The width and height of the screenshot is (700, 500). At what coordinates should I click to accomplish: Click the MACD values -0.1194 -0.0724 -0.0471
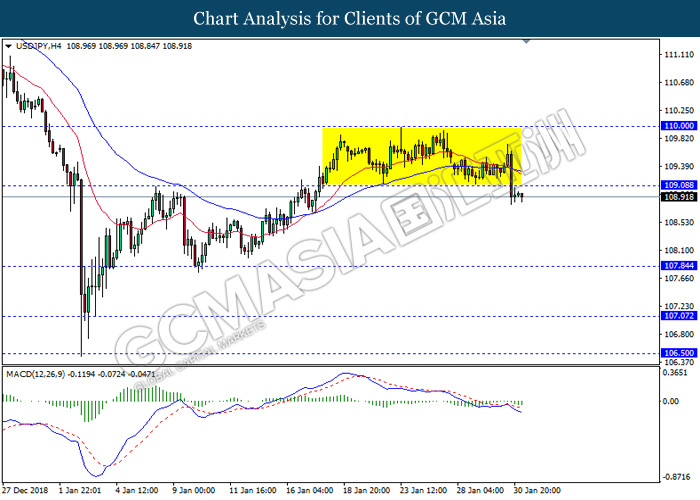click(x=112, y=374)
